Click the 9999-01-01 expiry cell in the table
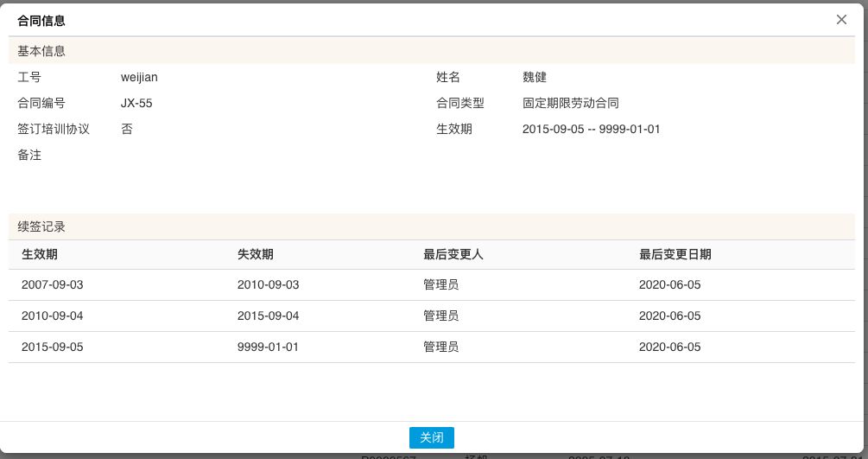 click(268, 347)
